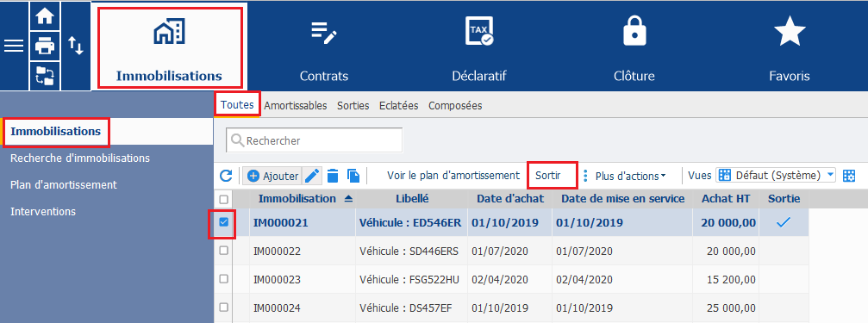Viewport: 868px width, 323px height.
Task: Switch to the Eclatées tab
Action: coord(398,105)
